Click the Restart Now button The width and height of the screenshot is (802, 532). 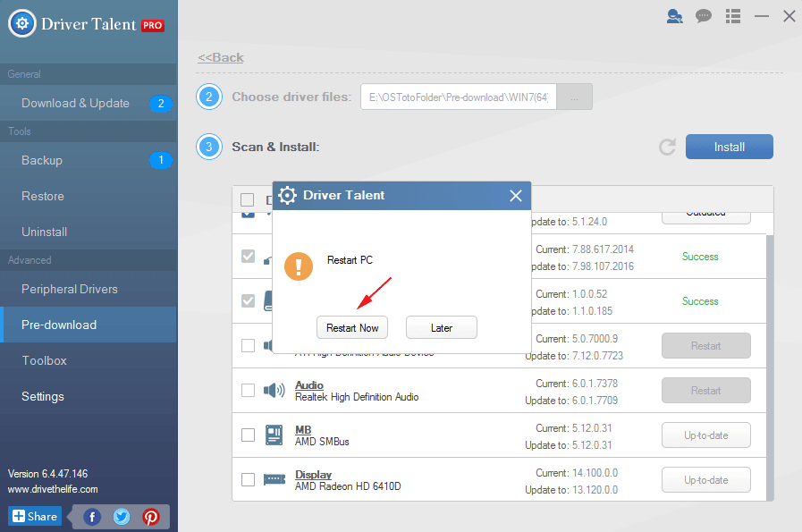coord(352,327)
